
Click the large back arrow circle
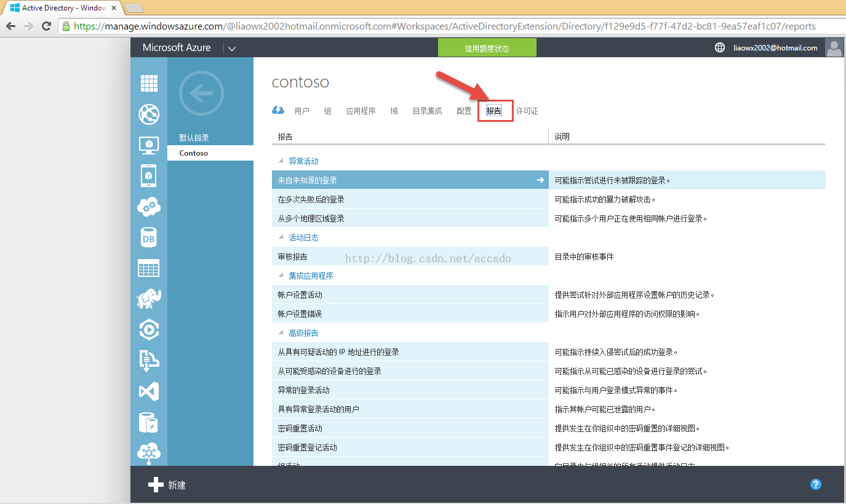201,94
